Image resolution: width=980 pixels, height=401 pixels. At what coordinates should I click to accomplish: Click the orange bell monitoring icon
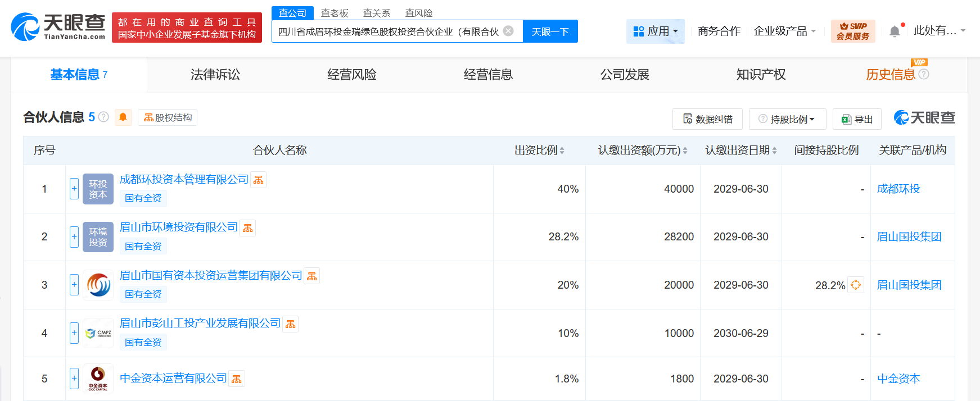tap(123, 117)
